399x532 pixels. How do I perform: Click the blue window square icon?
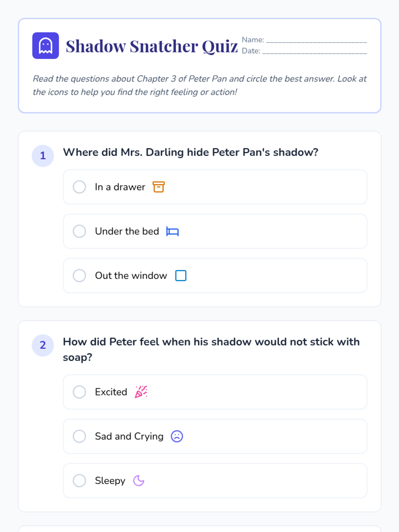(181, 276)
